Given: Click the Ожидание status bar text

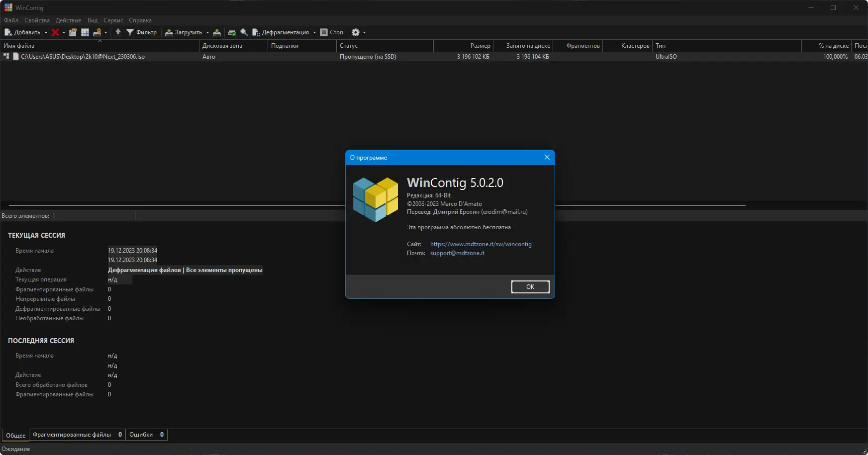Looking at the screenshot, I should [x=16, y=449].
